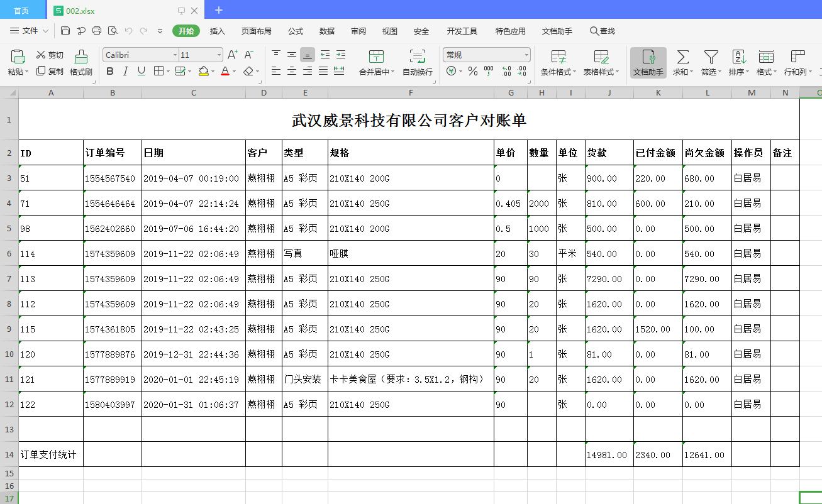Viewport: 822px width, 504px height.
Task: Open Print Preview from quick toolbar
Action: pos(113,31)
